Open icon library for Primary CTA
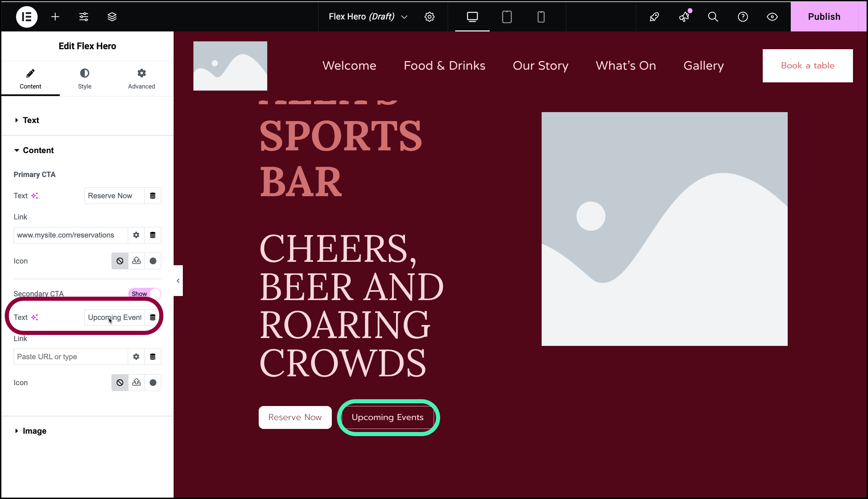This screenshot has height=499, width=868. [x=153, y=261]
